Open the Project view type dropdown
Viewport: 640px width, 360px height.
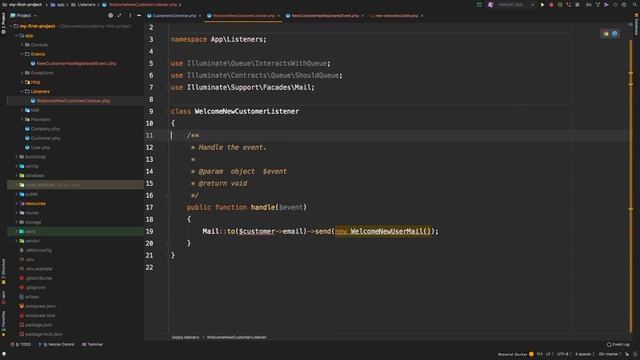pos(24,16)
